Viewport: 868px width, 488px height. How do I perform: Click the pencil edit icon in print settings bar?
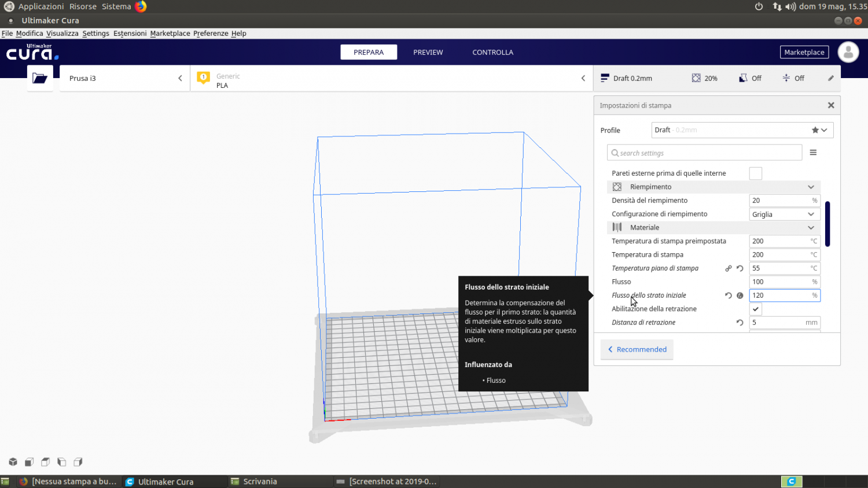pos(831,78)
